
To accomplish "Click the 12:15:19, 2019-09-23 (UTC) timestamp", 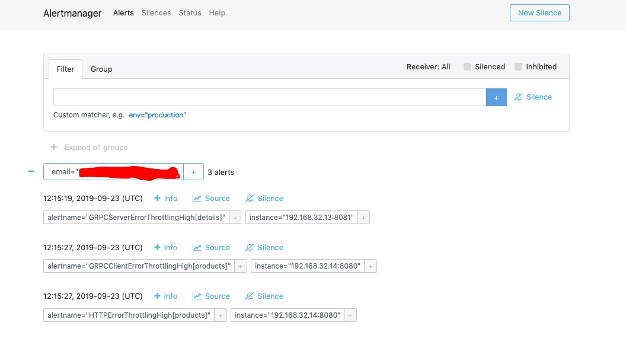I will tap(93, 199).
